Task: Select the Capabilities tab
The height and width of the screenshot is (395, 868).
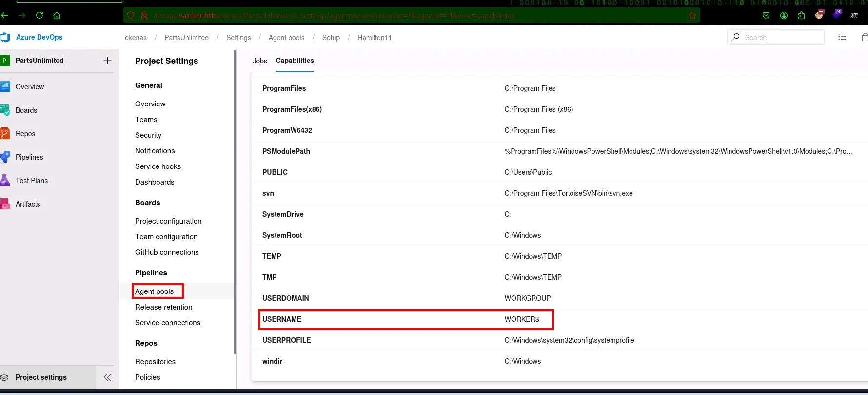Action: (x=295, y=61)
